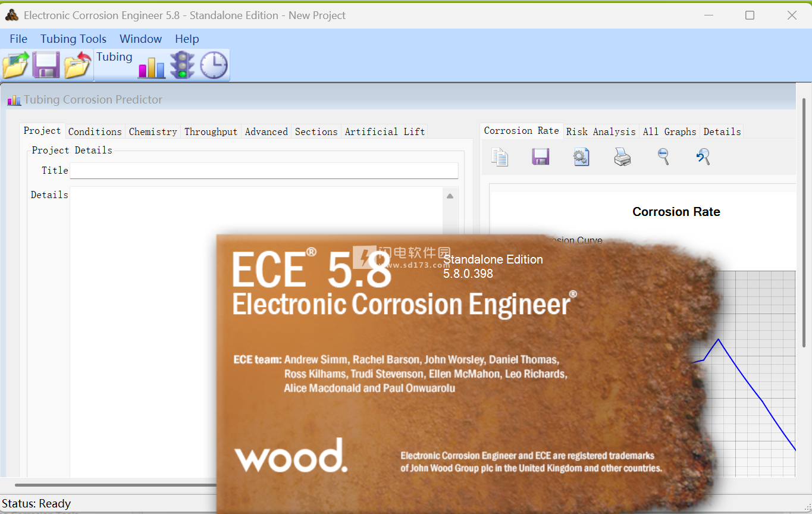Open the Window menu
Viewport: 812px width, 514px height.
140,39
